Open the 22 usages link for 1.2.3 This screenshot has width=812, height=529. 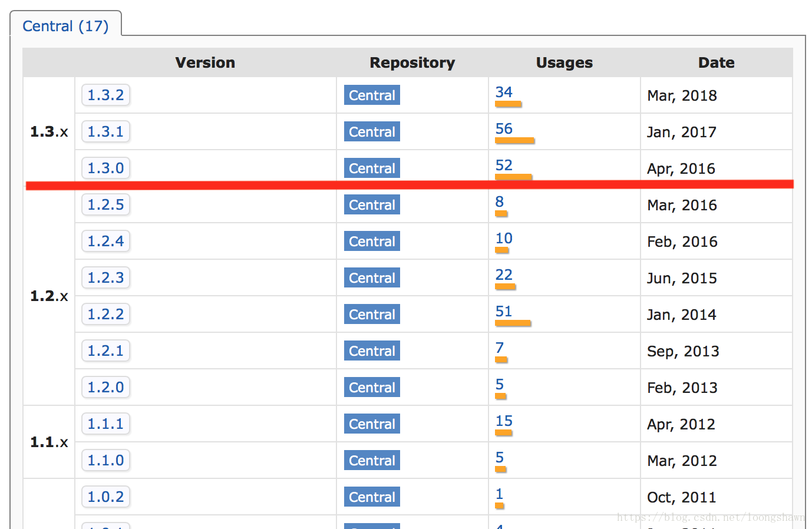[x=504, y=275]
